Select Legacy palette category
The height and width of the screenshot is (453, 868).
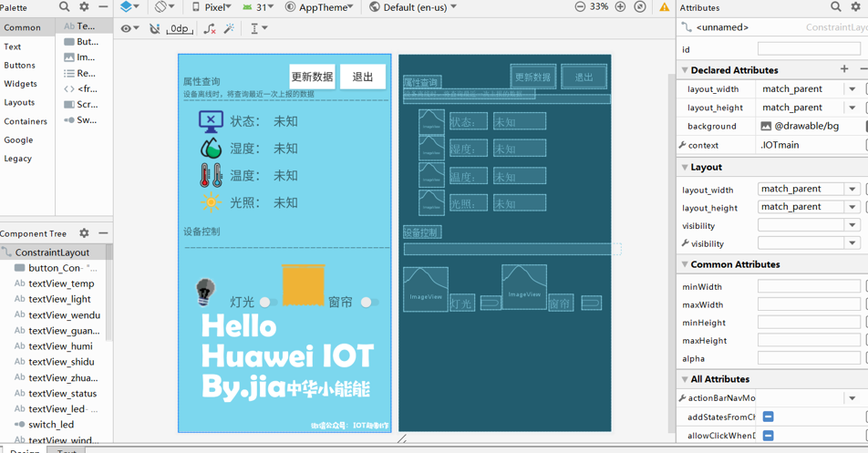27,159
